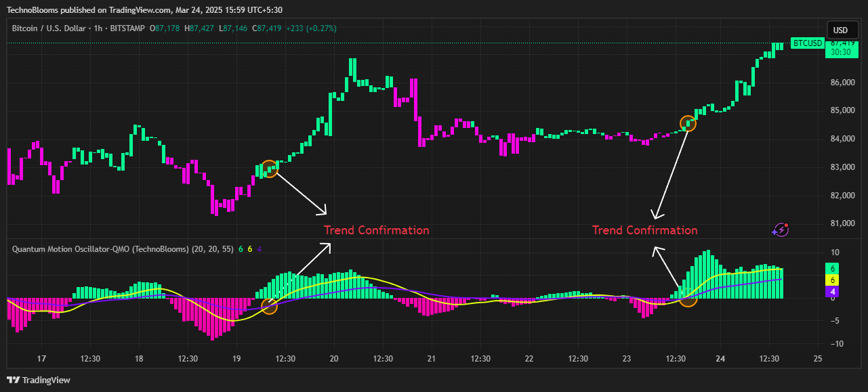Screen dimensions: 868x392
Task: Click the date 25 on time axis
Action: click(x=818, y=359)
